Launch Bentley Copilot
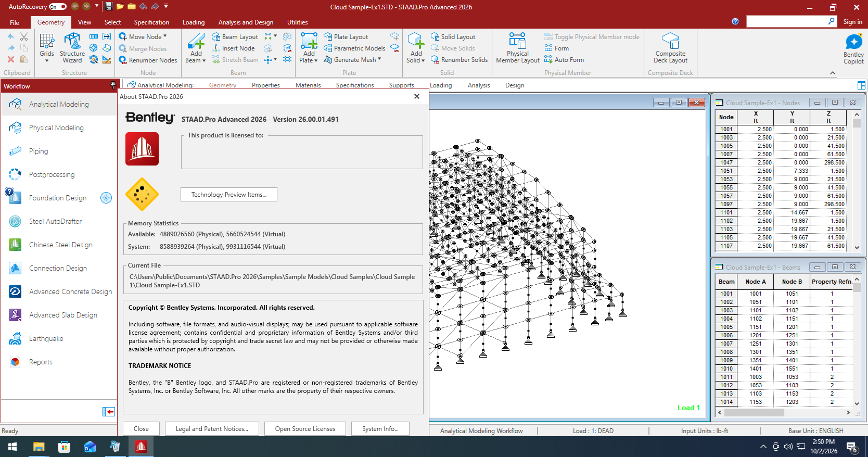This screenshot has height=457, width=868. tap(853, 49)
